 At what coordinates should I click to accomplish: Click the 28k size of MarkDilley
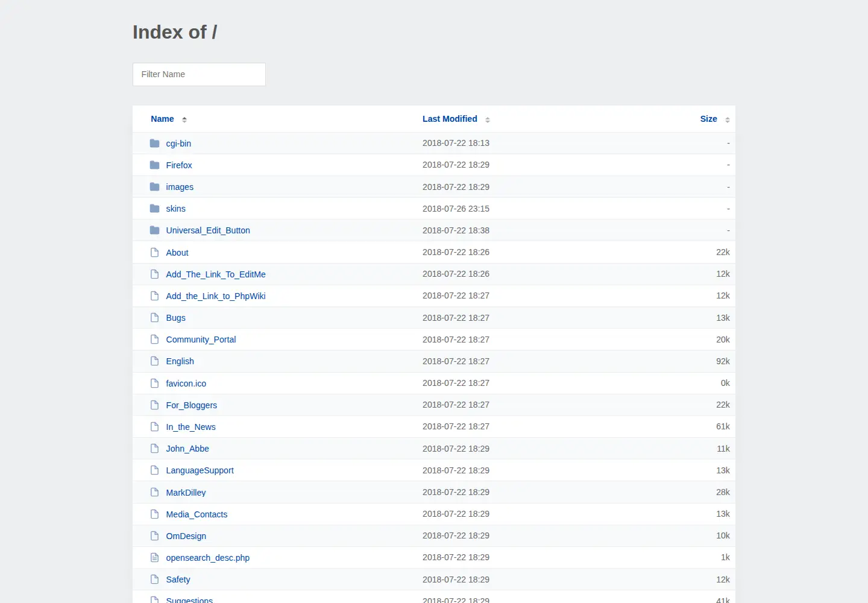[723, 492]
